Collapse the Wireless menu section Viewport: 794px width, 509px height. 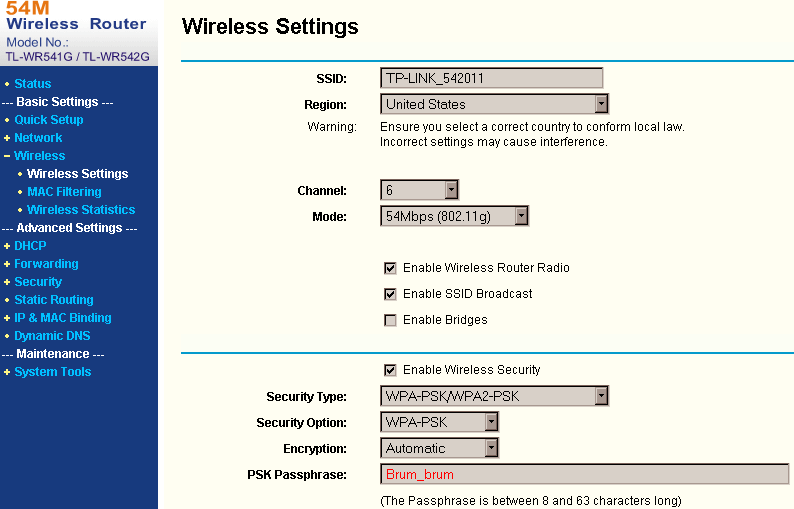tap(7, 156)
